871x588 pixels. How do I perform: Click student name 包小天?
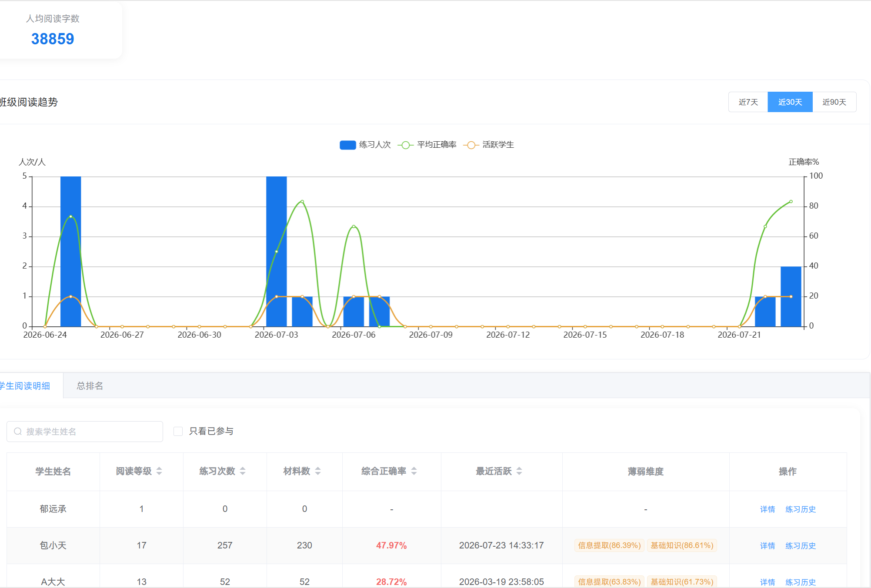click(x=53, y=545)
